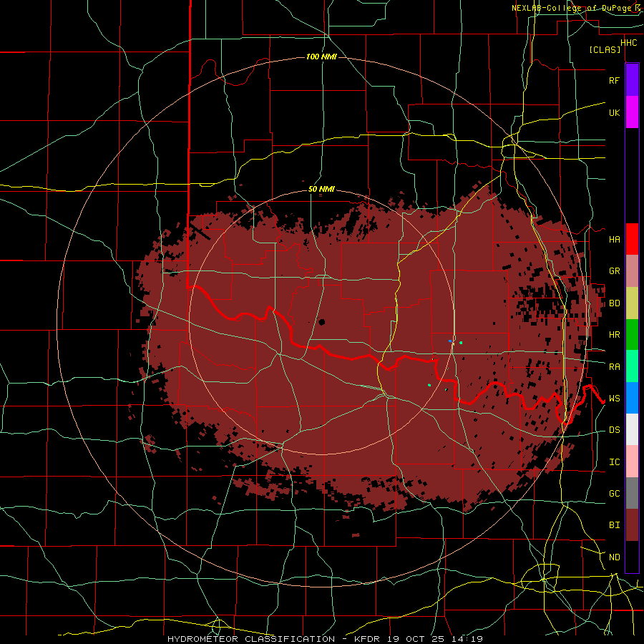The width and height of the screenshot is (644, 644).
Task: Select the BD yellow legend swatch
Action: click(632, 303)
